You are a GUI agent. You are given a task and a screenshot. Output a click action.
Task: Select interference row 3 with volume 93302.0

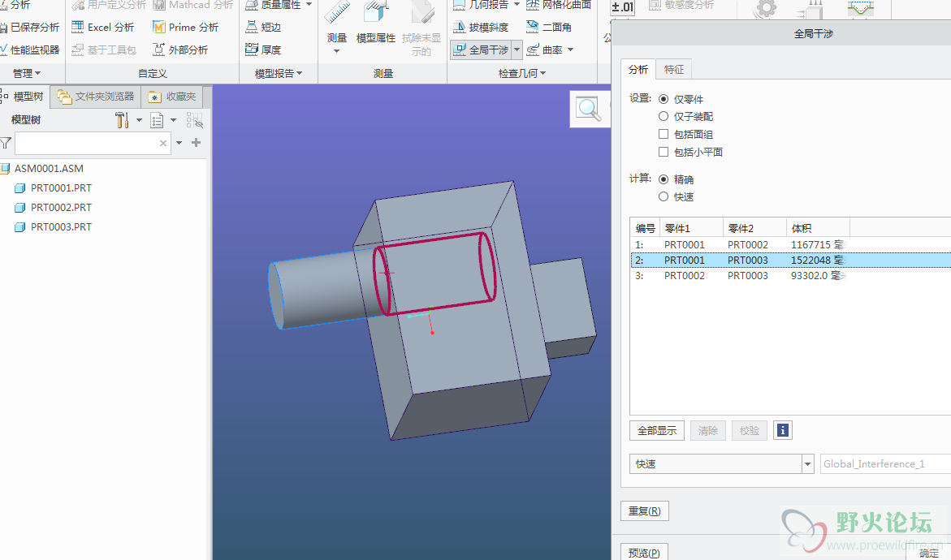[790, 275]
